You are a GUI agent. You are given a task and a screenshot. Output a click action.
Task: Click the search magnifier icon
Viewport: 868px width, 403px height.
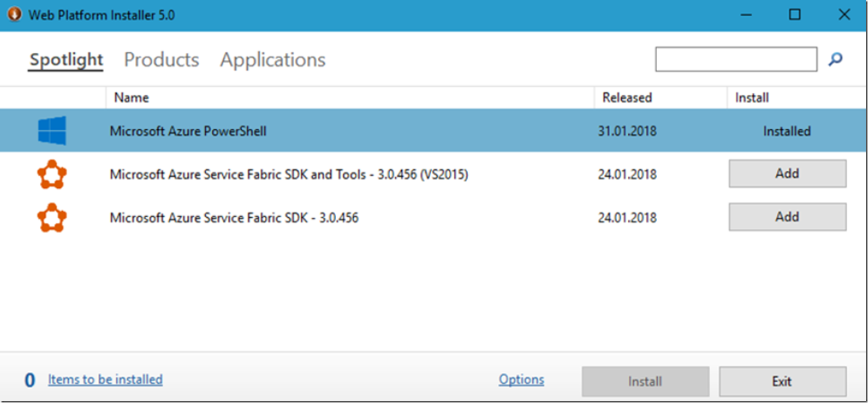[835, 59]
